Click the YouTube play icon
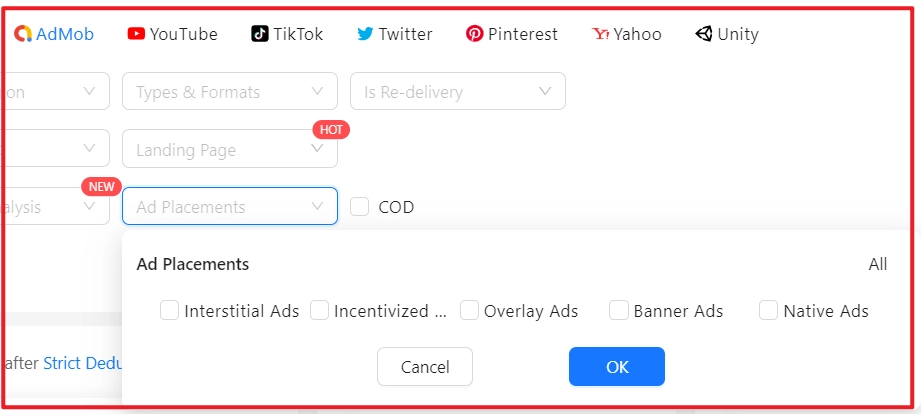This screenshot has width=921, height=414. pos(136,34)
